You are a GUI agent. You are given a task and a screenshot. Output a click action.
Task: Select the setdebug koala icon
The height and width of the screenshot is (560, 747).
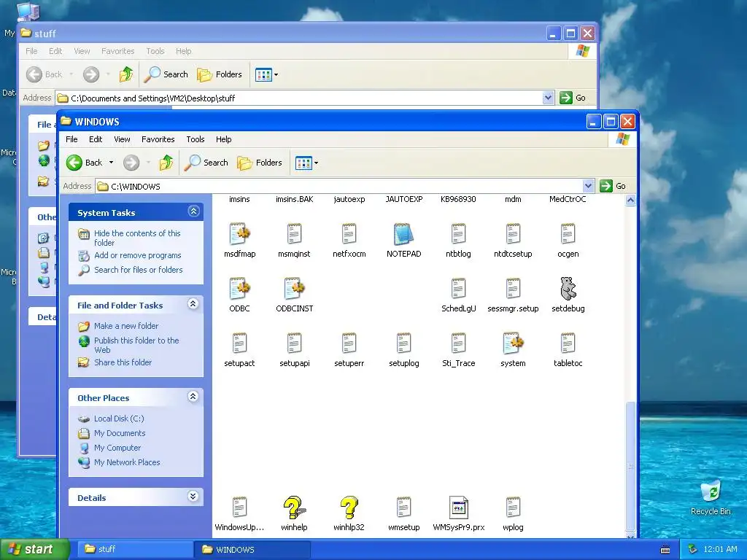tap(568, 289)
